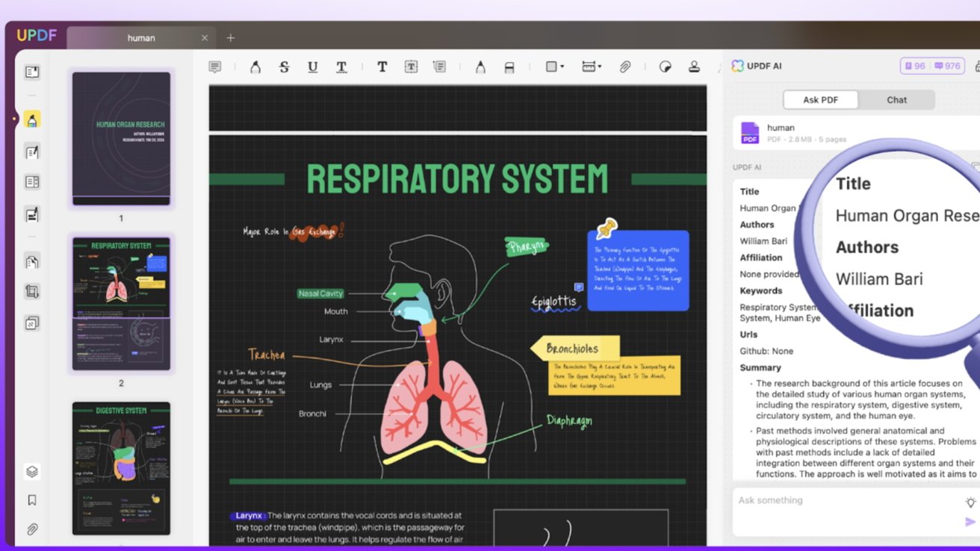Select the Strikethrough tool
The height and width of the screenshot is (551, 980).
pos(284,67)
